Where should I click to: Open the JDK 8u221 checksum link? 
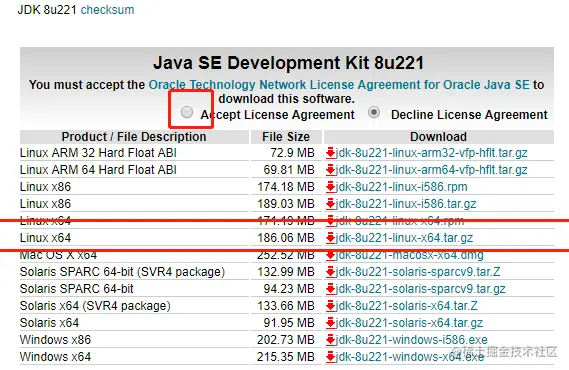[107, 10]
